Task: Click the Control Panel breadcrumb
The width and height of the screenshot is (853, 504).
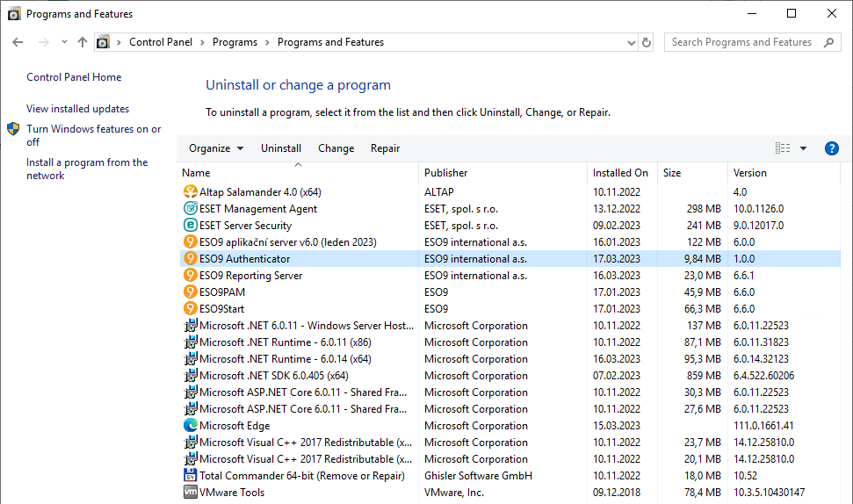Action: click(161, 42)
